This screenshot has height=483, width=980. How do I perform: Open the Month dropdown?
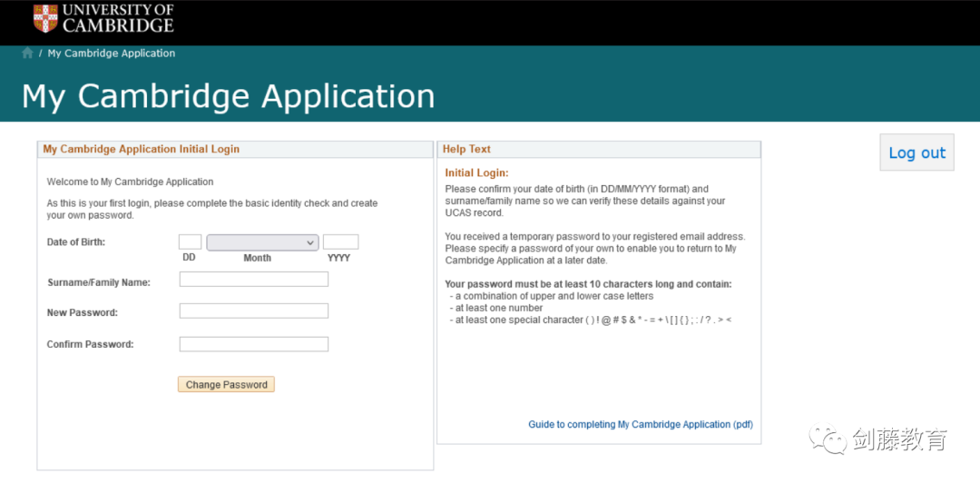point(262,242)
